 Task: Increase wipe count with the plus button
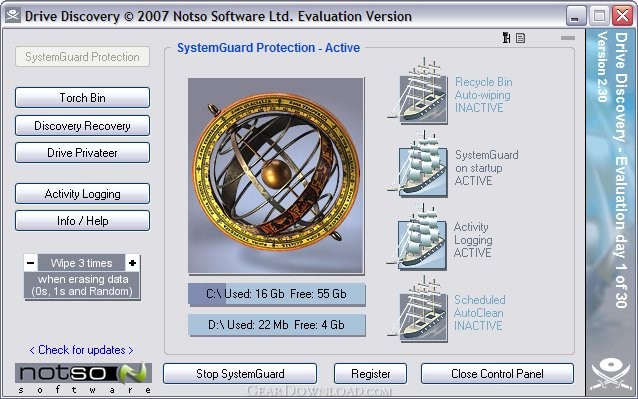click(132, 263)
